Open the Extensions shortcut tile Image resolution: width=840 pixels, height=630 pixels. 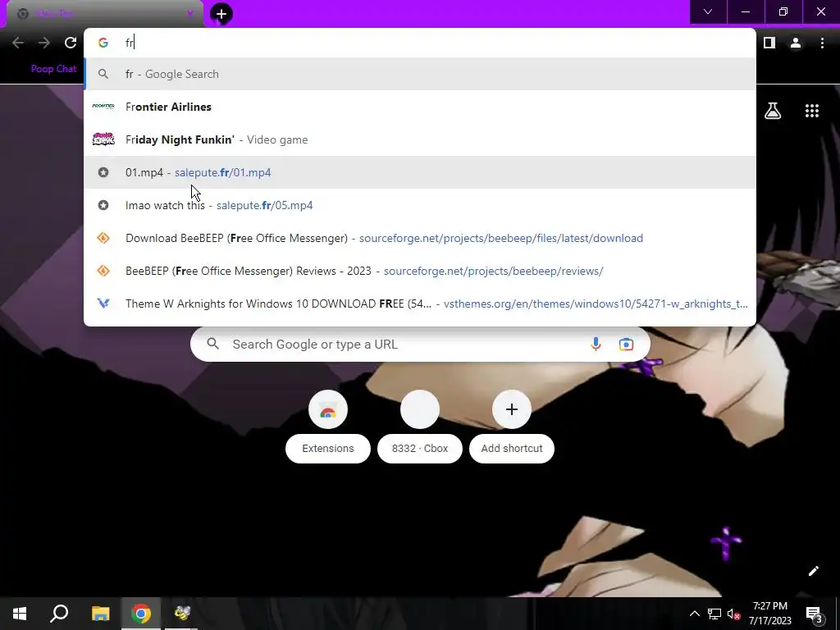(328, 410)
